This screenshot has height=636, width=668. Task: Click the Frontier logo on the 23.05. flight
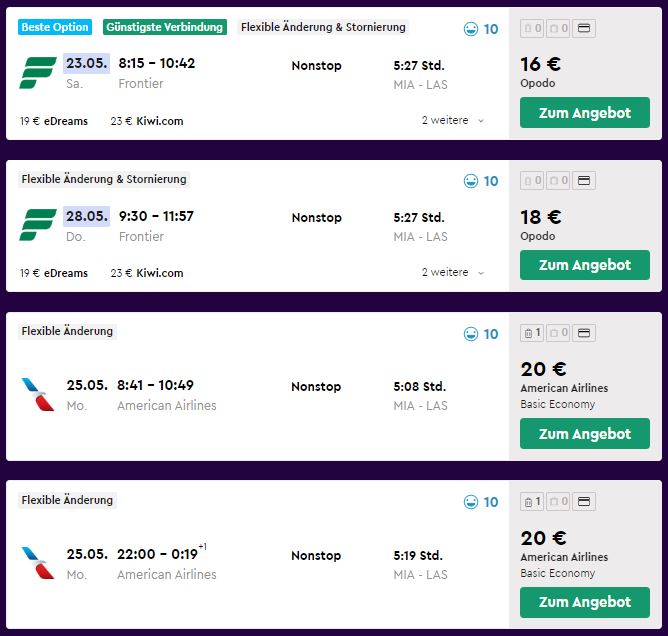click(38, 73)
